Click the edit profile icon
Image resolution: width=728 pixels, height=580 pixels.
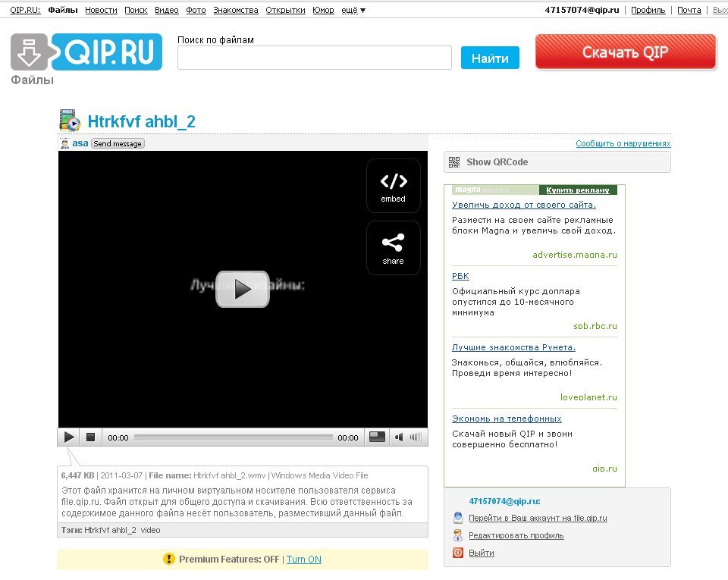point(458,535)
